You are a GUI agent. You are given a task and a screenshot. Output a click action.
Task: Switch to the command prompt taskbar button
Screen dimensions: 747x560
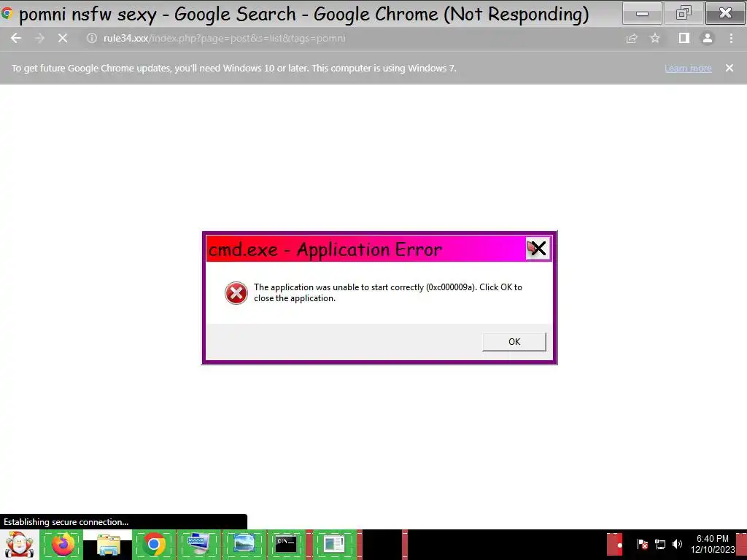coord(287,545)
